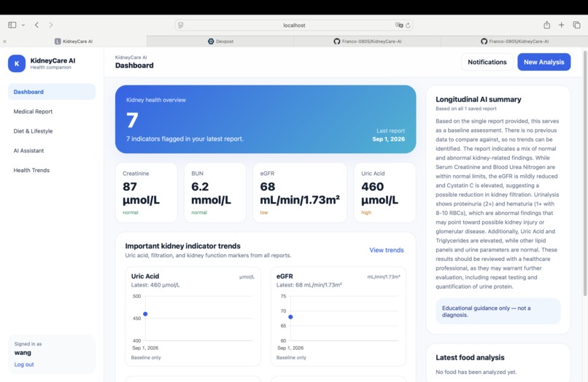Click the 'Longitudinal AI summary' heading
Viewport: 588px width, 382px height.
(479, 99)
